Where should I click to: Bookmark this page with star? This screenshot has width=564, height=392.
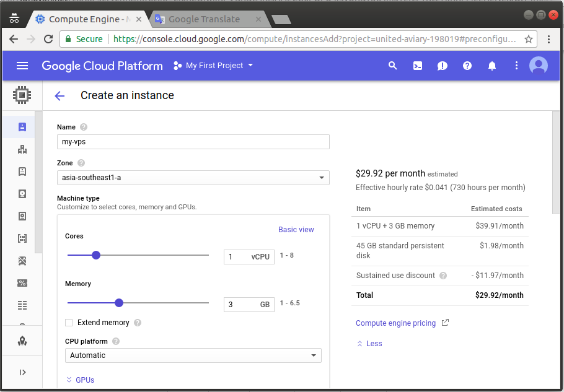click(x=529, y=39)
